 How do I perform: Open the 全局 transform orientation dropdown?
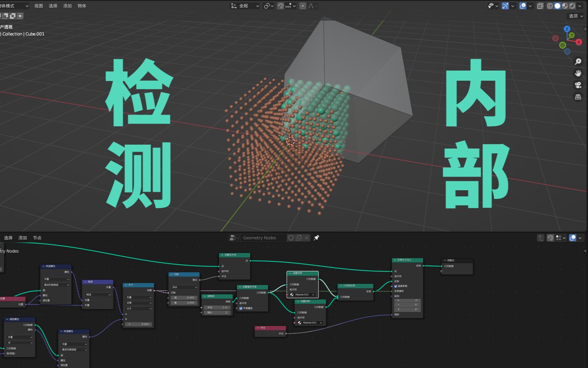(x=245, y=6)
